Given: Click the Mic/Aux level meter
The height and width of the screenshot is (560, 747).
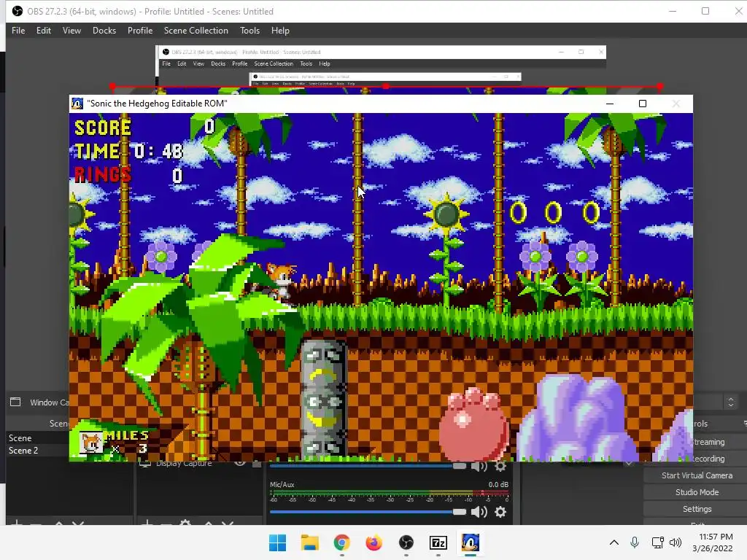Looking at the screenshot, I should coord(390,494).
